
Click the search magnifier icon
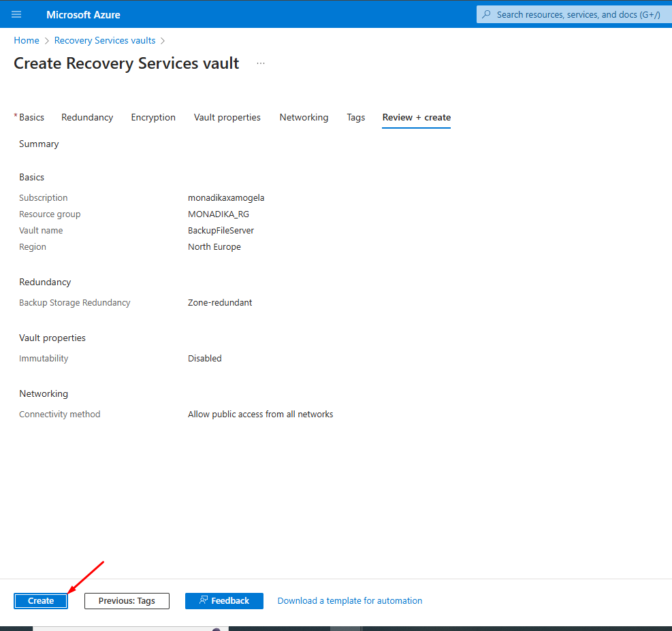[x=486, y=14]
